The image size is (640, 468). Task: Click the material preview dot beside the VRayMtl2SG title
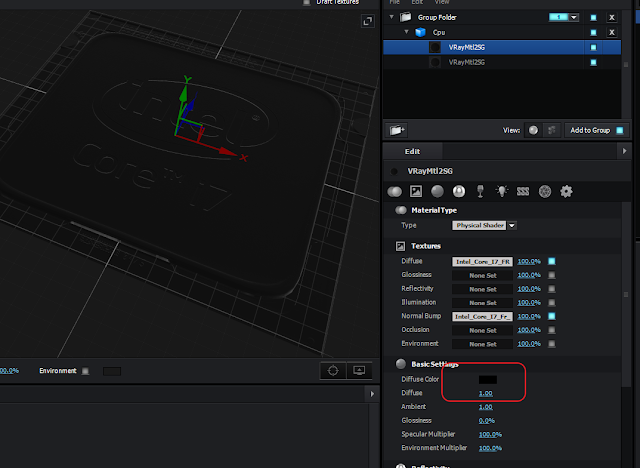(394, 171)
